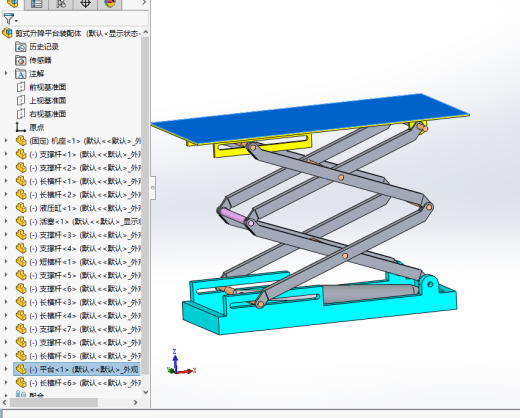Select the 上视基准面 plane icon
The height and width of the screenshot is (418, 520).
click(x=21, y=100)
